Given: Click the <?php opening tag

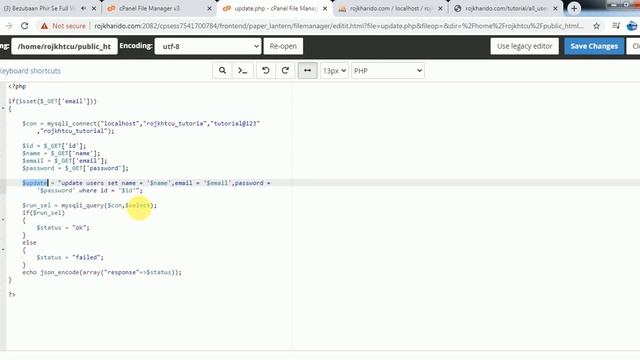Looking at the screenshot, I should tap(17, 86).
